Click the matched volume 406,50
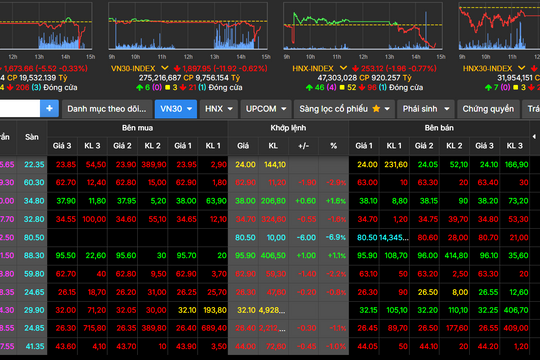Screen dimensions: 540x360 click(x=273, y=256)
